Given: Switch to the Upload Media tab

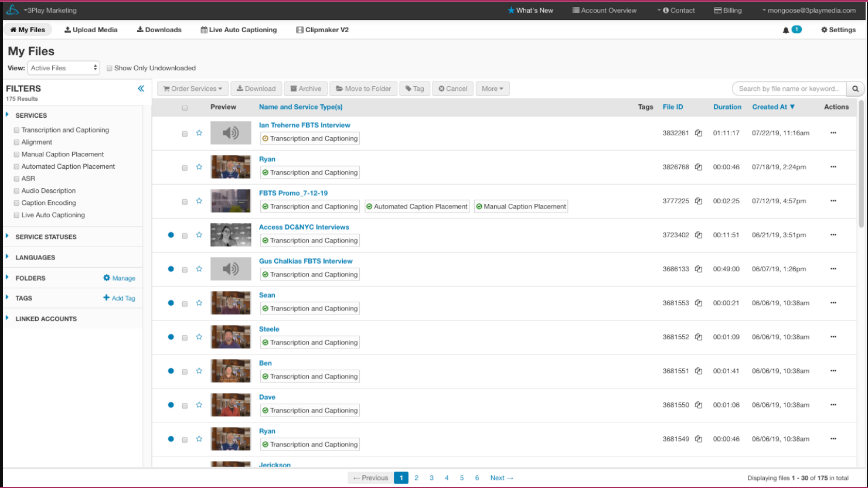Looking at the screenshot, I should [91, 30].
